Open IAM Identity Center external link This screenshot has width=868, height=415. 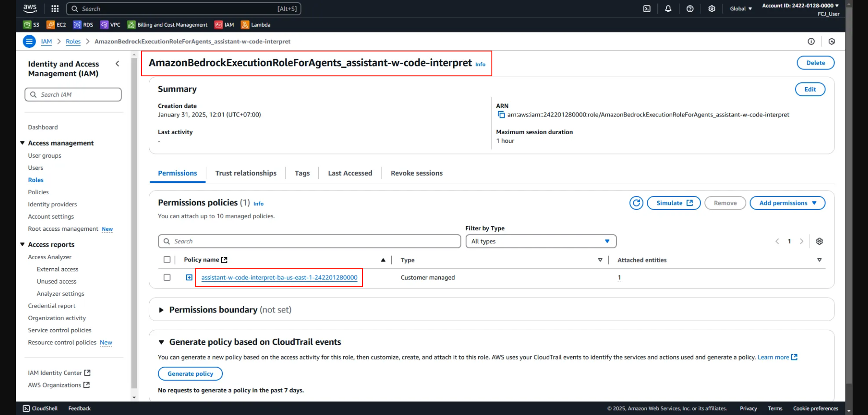(x=59, y=373)
